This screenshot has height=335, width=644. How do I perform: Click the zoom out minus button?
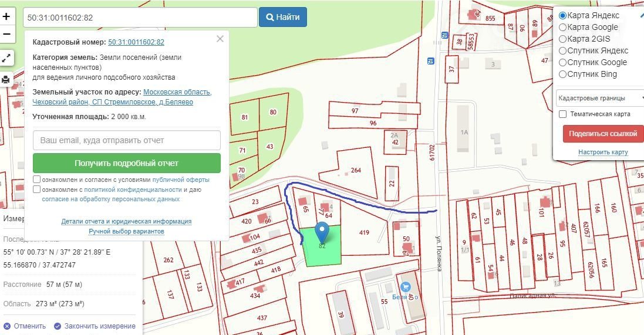coord(6,34)
